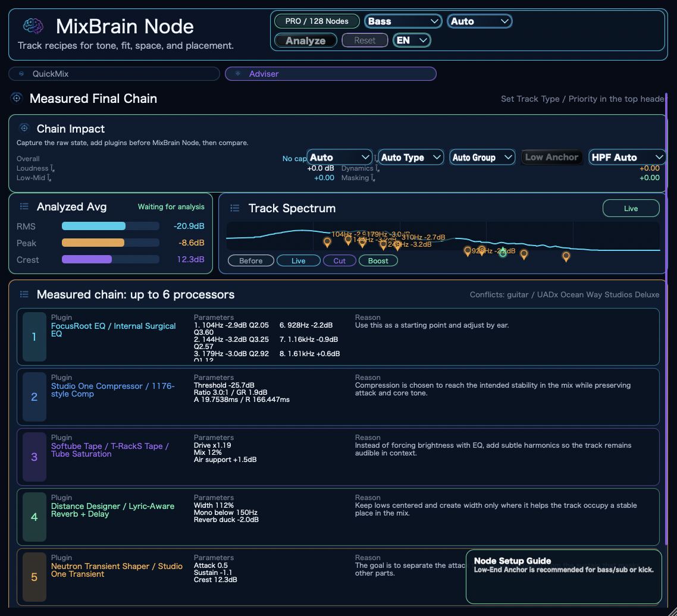Image resolution: width=677 pixels, height=616 pixels.
Task: Switch to the Adviser tab
Action: click(x=331, y=74)
